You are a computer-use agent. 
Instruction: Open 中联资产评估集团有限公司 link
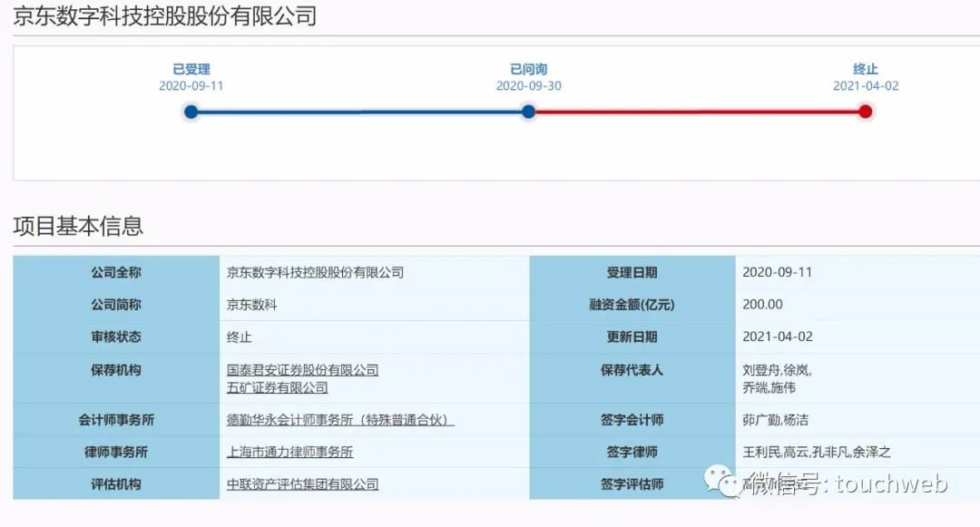click(x=302, y=484)
